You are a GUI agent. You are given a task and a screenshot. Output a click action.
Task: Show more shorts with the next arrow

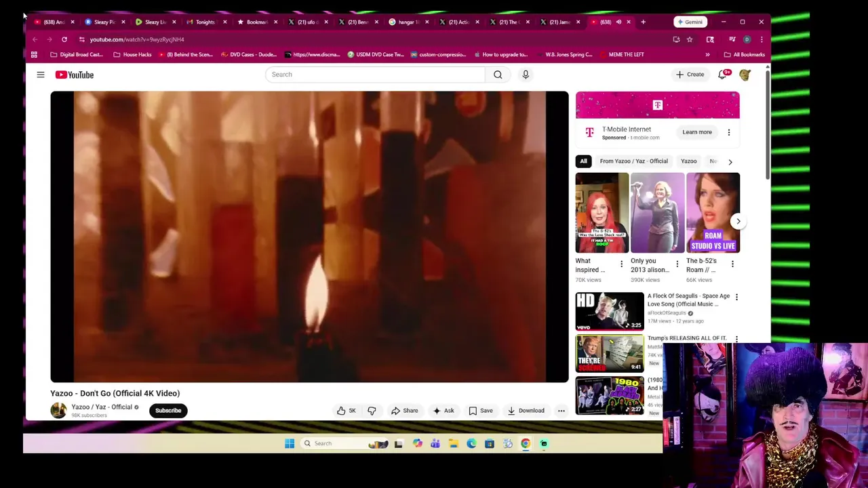[x=738, y=221]
